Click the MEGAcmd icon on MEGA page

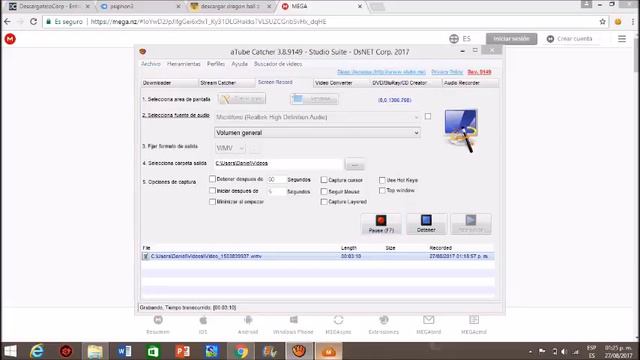point(474,320)
